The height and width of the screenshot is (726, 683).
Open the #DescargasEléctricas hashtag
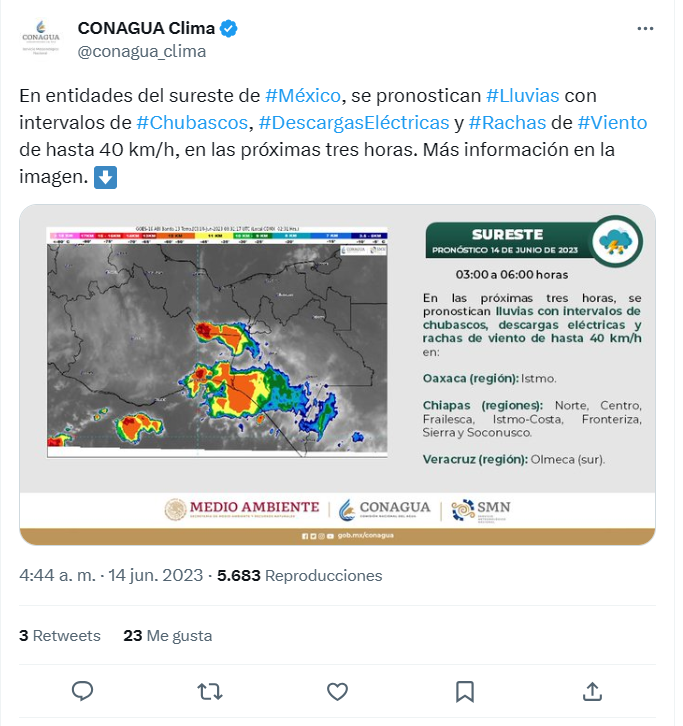(354, 124)
